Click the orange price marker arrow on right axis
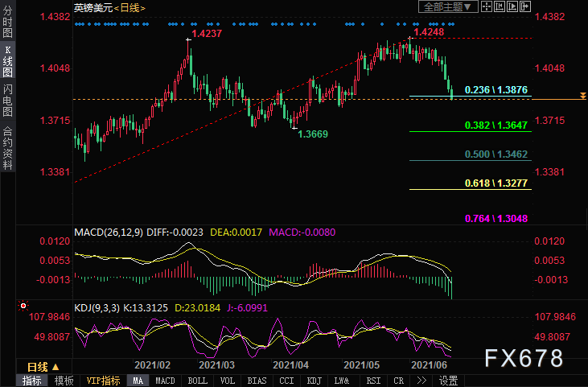The image size is (588, 387). click(x=582, y=96)
